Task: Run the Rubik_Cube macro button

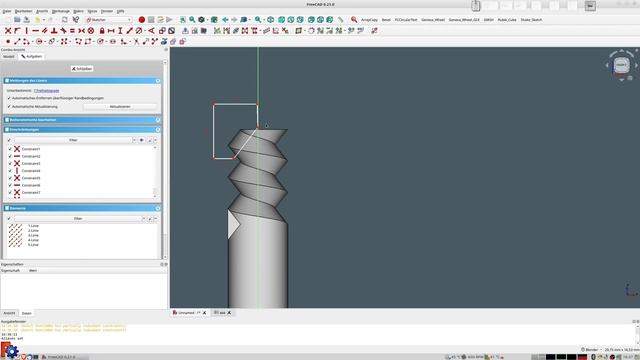Action: [x=507, y=20]
